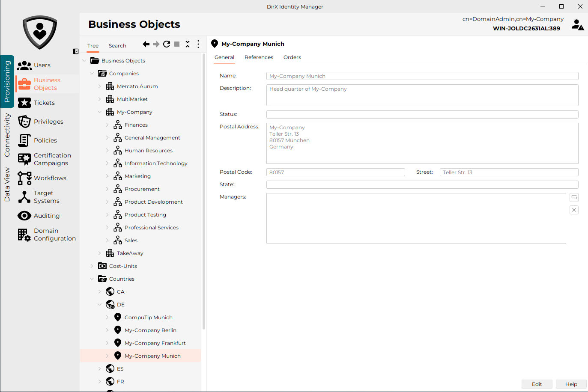Switch to the Search tab
The width and height of the screenshot is (588, 392).
point(117,46)
